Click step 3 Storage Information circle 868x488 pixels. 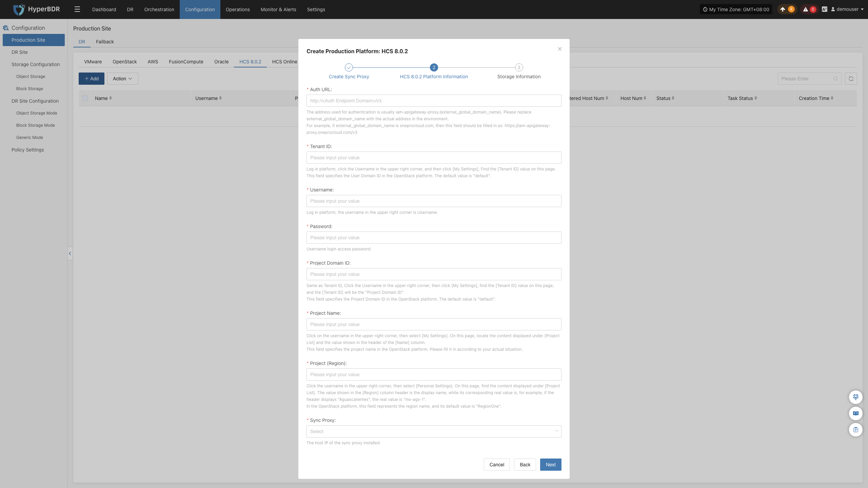coord(519,67)
